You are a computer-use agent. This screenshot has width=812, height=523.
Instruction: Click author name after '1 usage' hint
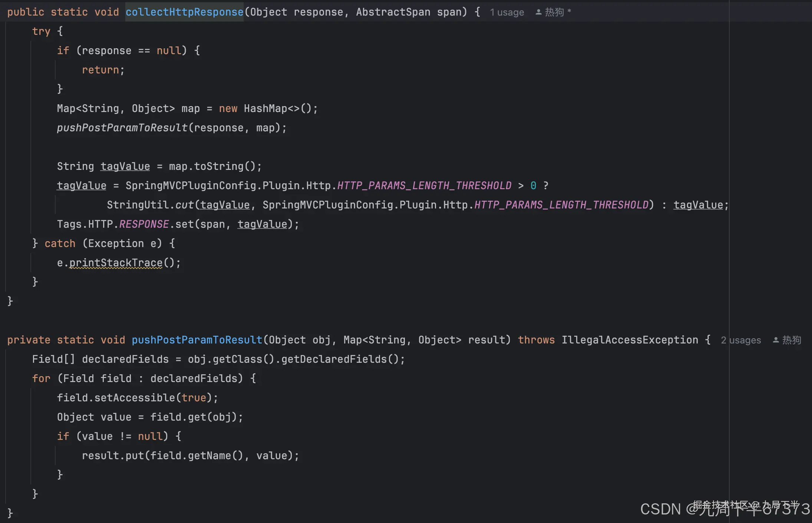554,12
